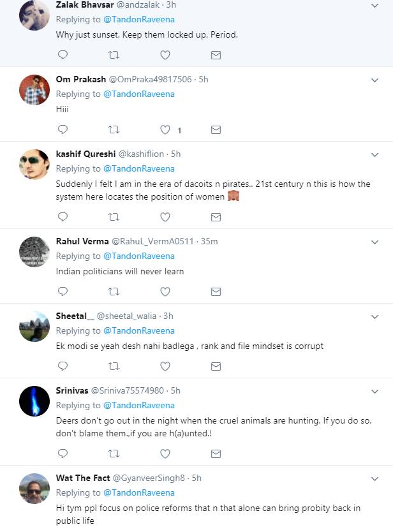Like Srinivas's tweet about deers

click(x=165, y=454)
